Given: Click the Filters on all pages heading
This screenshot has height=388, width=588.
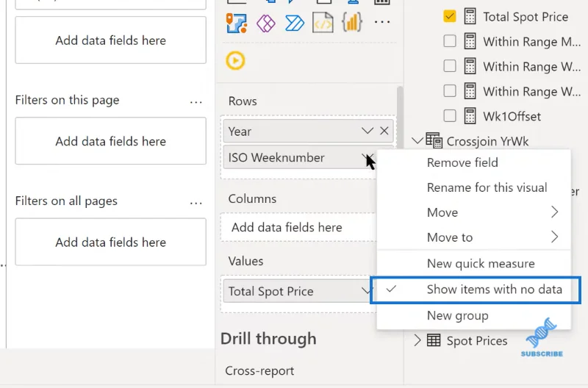Looking at the screenshot, I should pos(66,201).
